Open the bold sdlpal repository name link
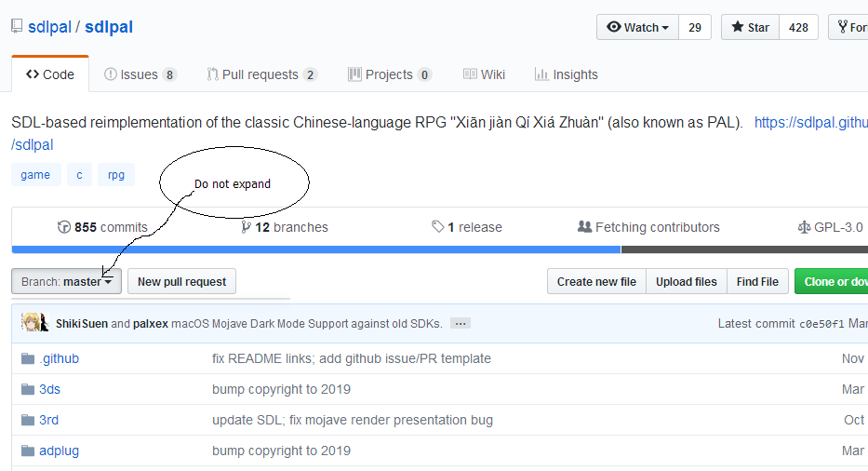 109,27
